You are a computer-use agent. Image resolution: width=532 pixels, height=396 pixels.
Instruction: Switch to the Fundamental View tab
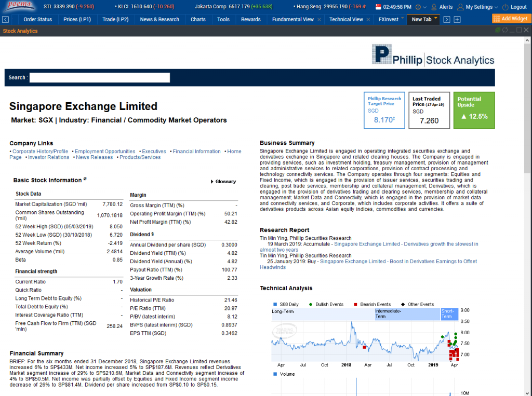click(x=293, y=19)
